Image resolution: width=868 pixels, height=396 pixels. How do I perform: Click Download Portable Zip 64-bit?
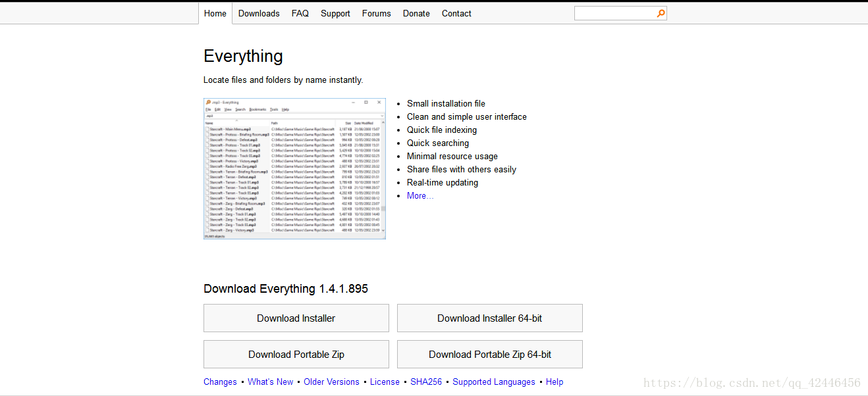[489, 354]
